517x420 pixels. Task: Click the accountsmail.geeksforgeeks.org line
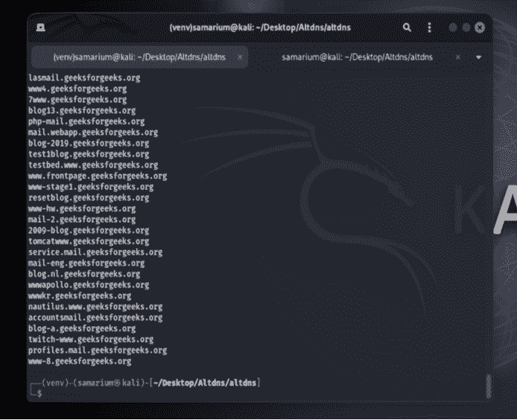pyautogui.click(x=95, y=317)
